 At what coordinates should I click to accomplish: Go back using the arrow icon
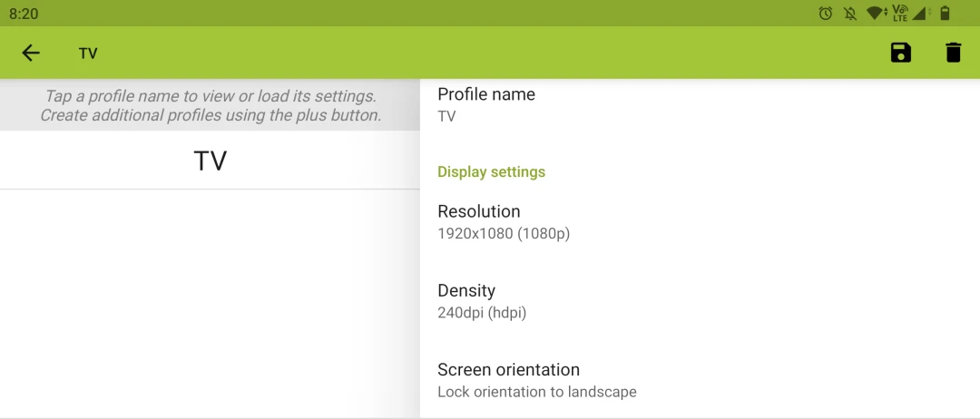click(31, 53)
